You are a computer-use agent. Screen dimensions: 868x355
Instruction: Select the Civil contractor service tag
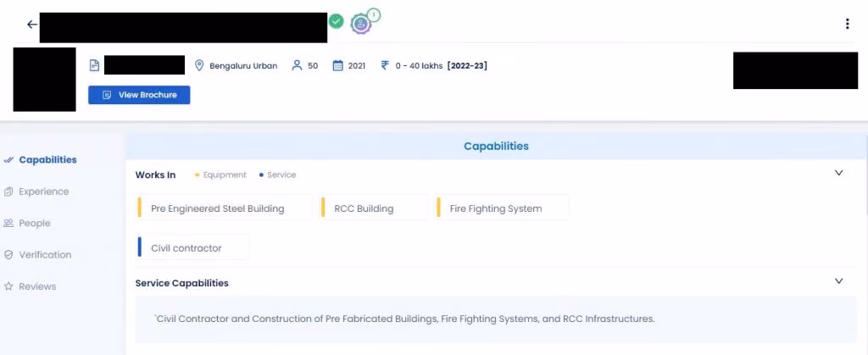(x=192, y=247)
